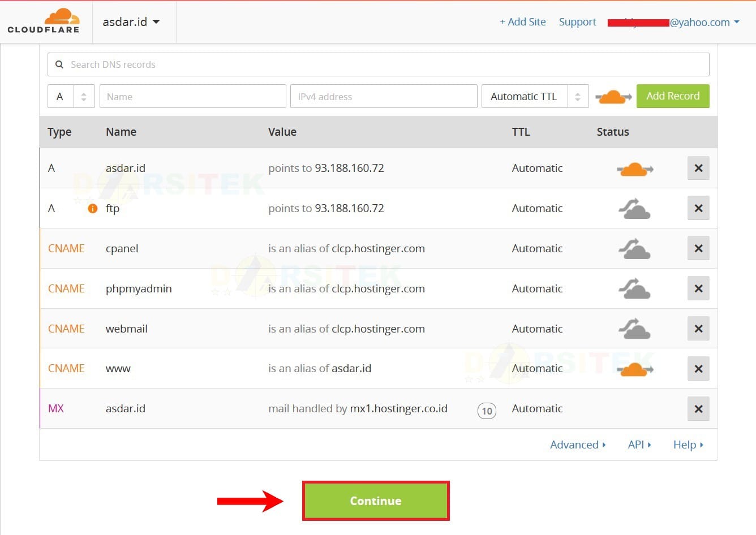The width and height of the screenshot is (756, 535).
Task: Click the search magnifier icon
Action: (x=59, y=64)
